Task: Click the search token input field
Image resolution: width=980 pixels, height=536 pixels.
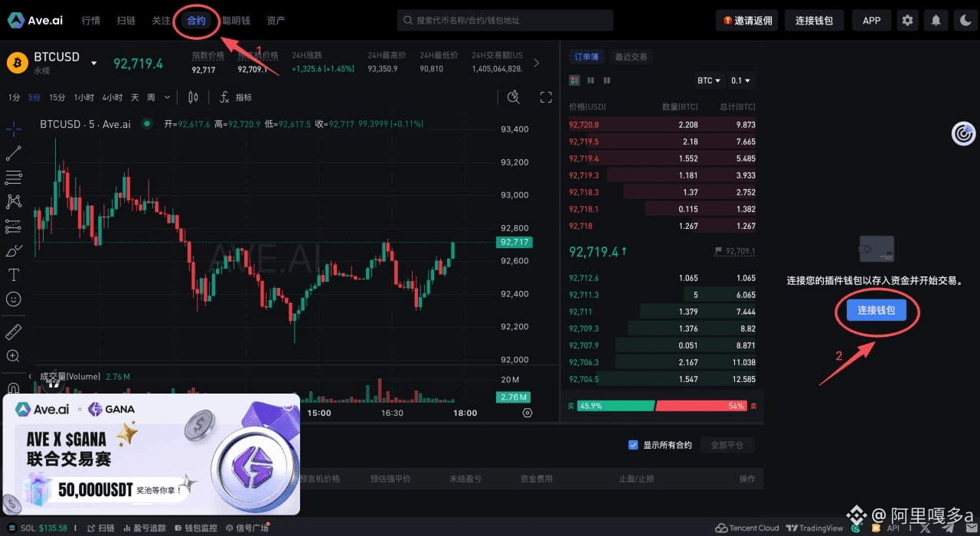Action: [505, 21]
